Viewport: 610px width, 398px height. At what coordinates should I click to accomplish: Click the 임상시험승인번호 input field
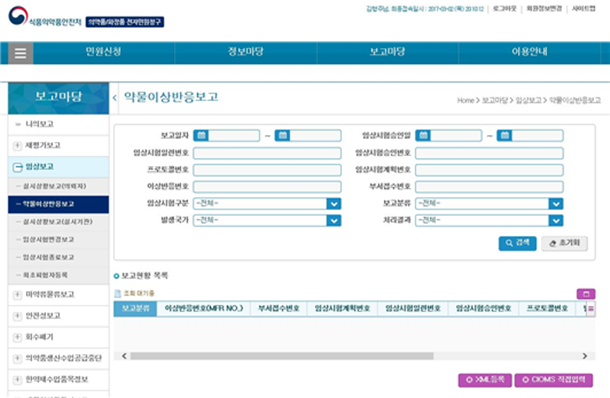pyautogui.click(x=489, y=153)
